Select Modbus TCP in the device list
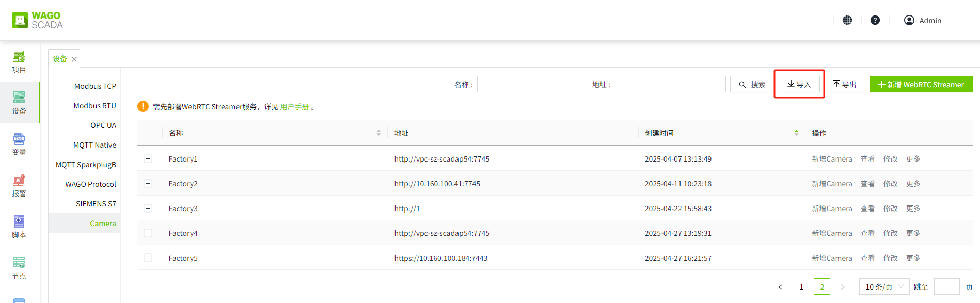The image size is (980, 303). (x=95, y=86)
